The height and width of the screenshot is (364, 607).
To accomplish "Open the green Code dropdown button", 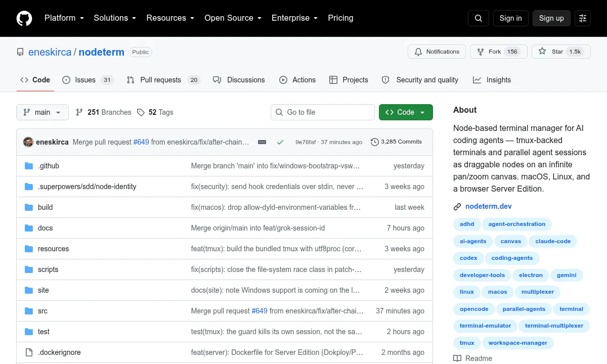I will [x=406, y=112].
